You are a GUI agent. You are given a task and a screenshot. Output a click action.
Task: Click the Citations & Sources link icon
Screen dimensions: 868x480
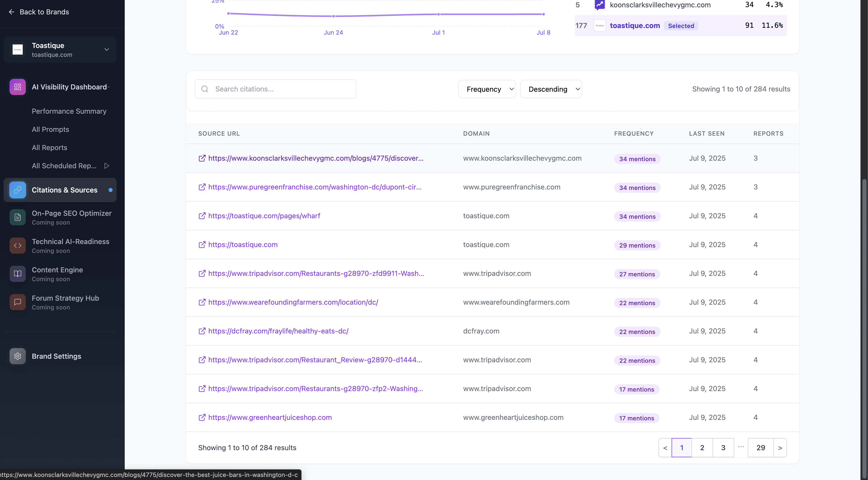[x=17, y=190]
